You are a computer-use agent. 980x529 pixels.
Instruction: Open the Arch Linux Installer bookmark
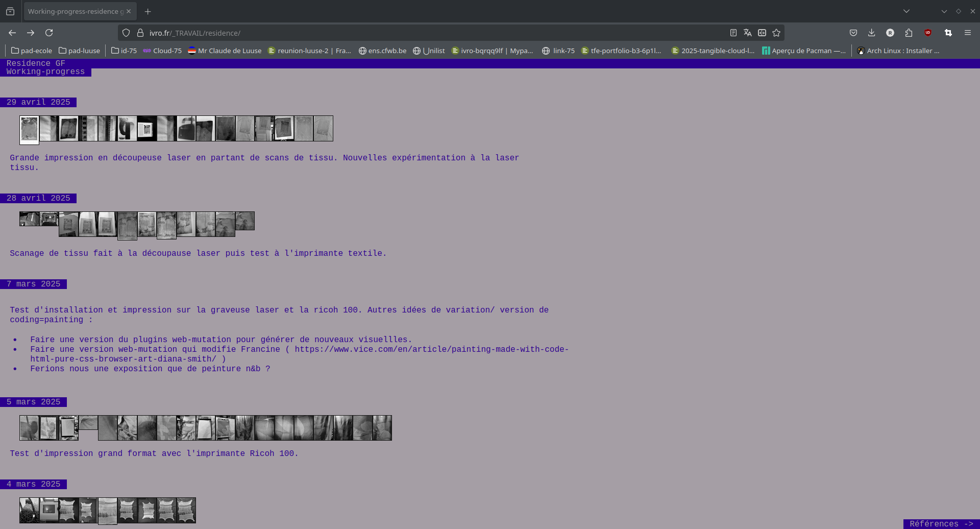pos(898,51)
